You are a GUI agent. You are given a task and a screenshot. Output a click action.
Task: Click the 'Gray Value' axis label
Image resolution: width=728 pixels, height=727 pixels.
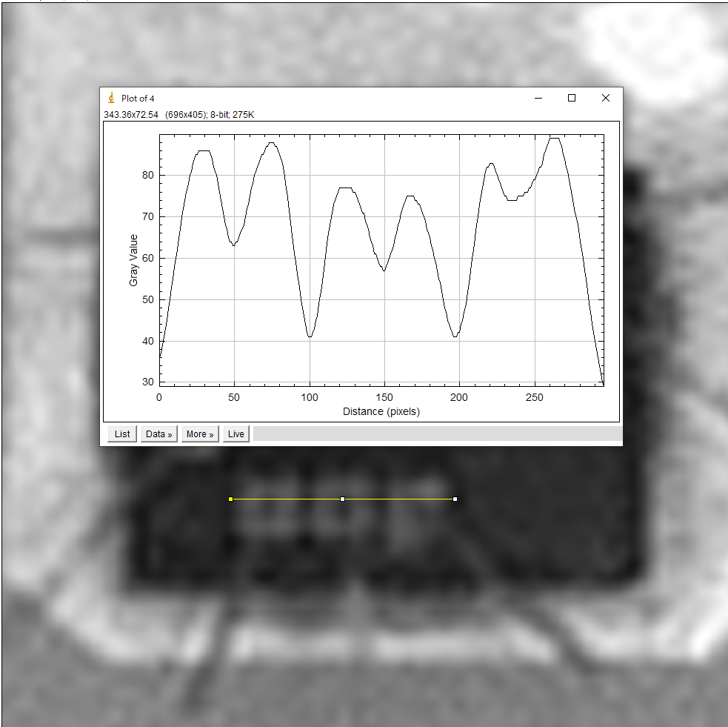pyautogui.click(x=134, y=260)
